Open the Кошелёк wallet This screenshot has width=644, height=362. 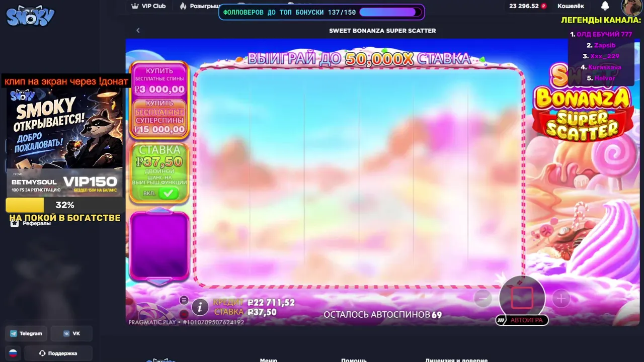(x=571, y=6)
